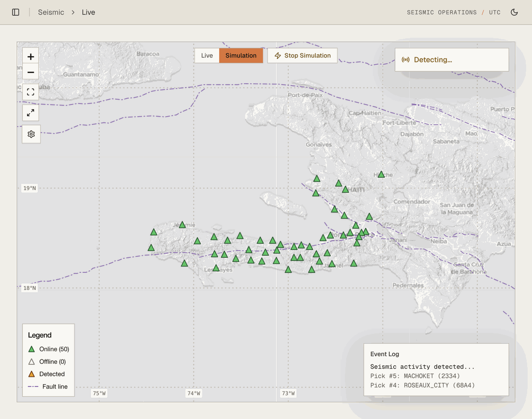Click the Pedernales map label
Screen dimensions: 532x419
(408, 285)
